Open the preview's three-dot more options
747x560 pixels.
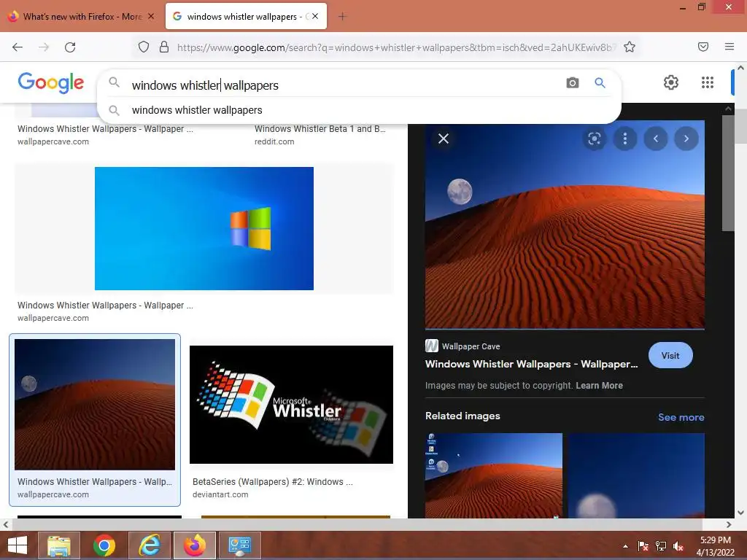[x=625, y=139]
